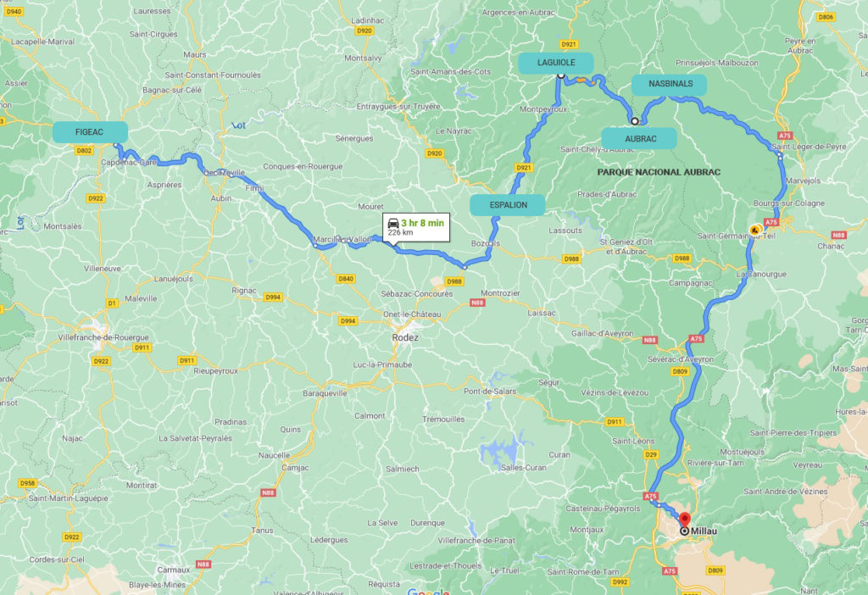The height and width of the screenshot is (595, 868).
Task: Select the ESPALION label
Action: click(508, 205)
